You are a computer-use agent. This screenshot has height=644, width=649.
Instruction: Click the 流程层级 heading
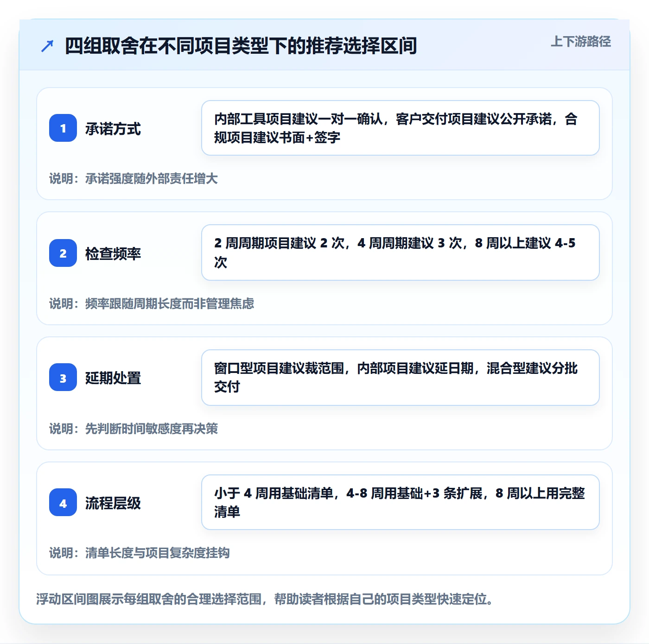pos(113,503)
